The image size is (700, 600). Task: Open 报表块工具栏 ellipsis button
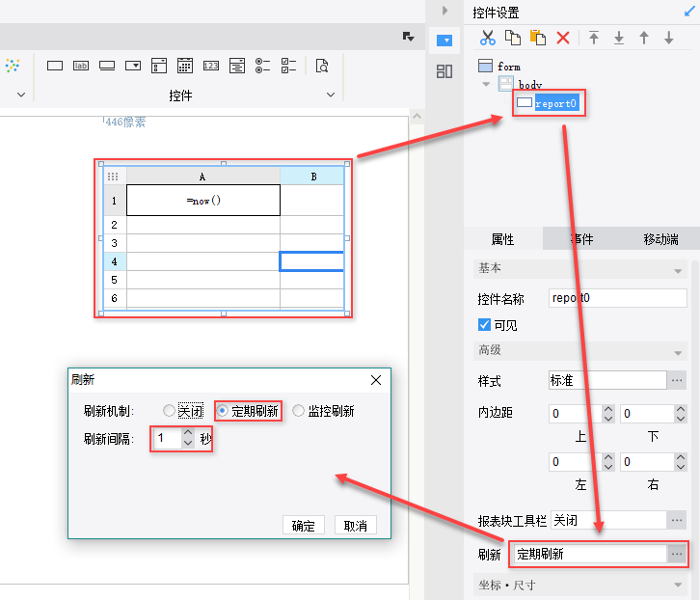click(676, 520)
